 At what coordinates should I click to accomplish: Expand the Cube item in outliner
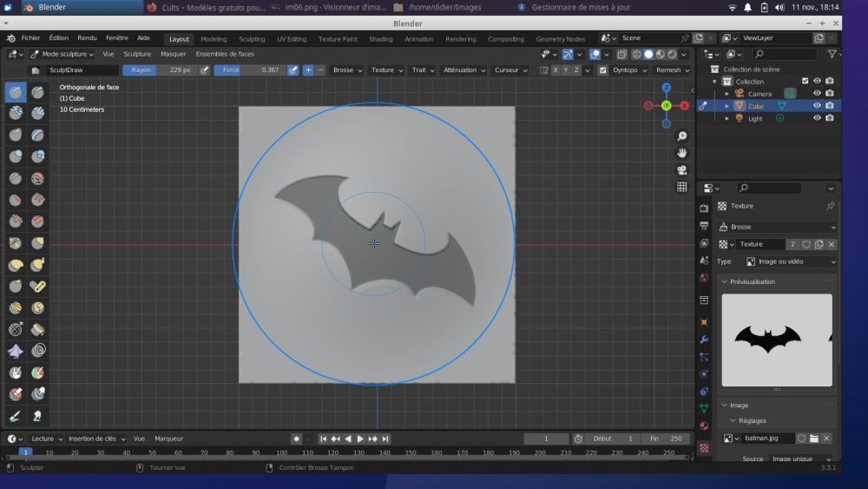[727, 106]
